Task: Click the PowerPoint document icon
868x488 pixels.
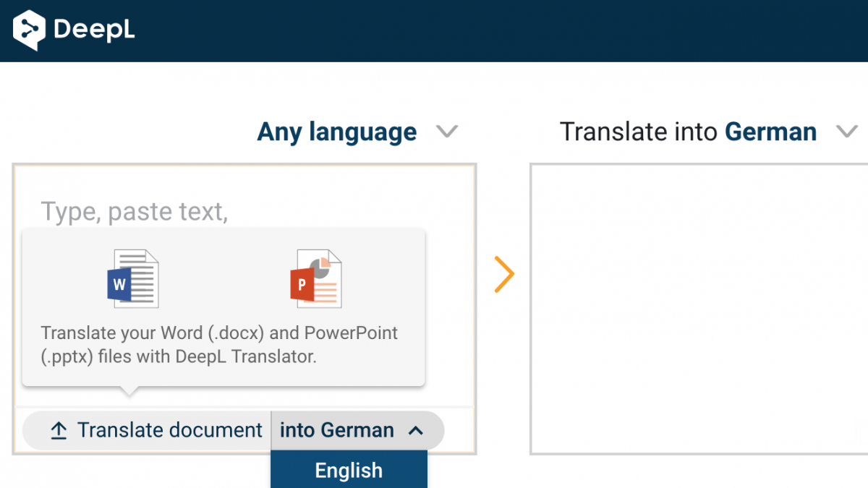Action: (x=315, y=279)
